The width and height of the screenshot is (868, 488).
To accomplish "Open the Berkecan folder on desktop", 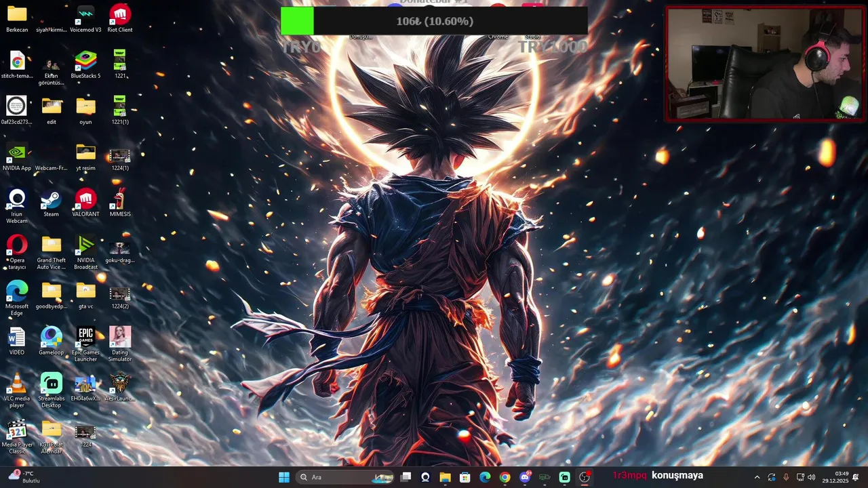I will 17,18.
